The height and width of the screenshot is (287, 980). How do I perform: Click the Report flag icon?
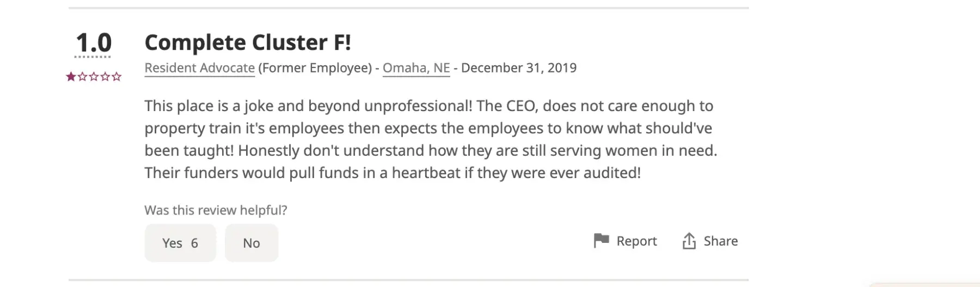(x=601, y=241)
